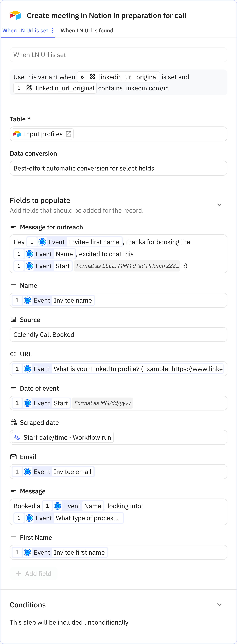Click the scissors icon in first linkedin_url_original token
This screenshot has width=237, height=644.
92,77
